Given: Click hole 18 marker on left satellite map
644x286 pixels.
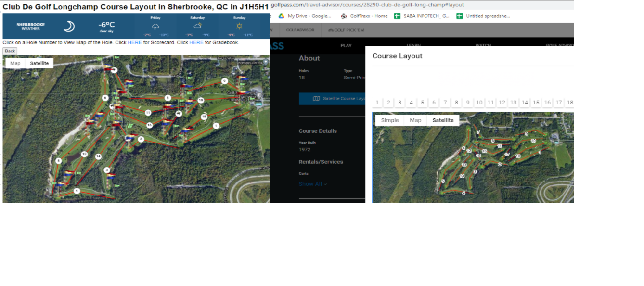Looking at the screenshot, I should coord(204,117).
